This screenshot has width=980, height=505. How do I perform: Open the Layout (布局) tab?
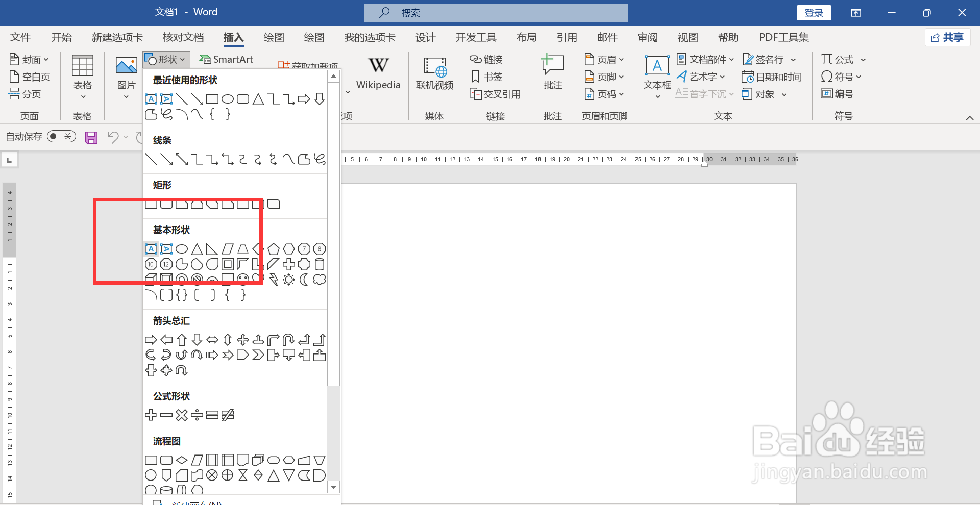point(526,37)
